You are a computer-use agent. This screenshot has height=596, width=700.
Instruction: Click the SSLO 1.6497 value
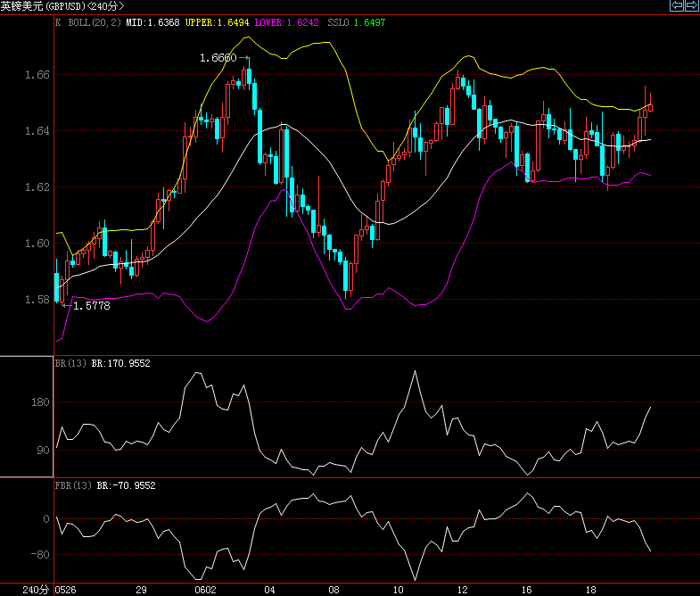357,22
